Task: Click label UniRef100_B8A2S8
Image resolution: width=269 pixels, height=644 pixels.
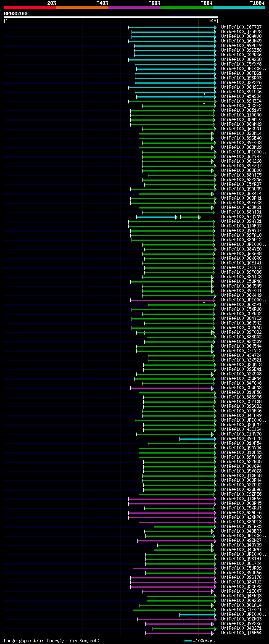Action: coord(241,59)
